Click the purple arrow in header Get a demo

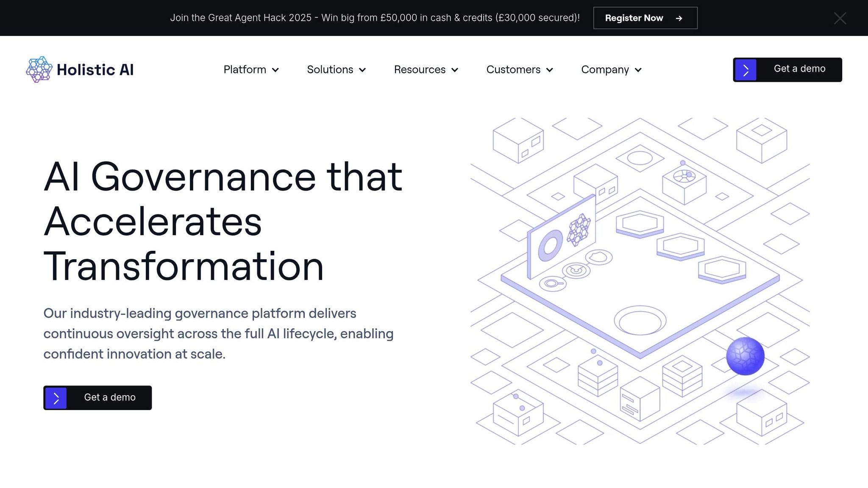click(746, 69)
